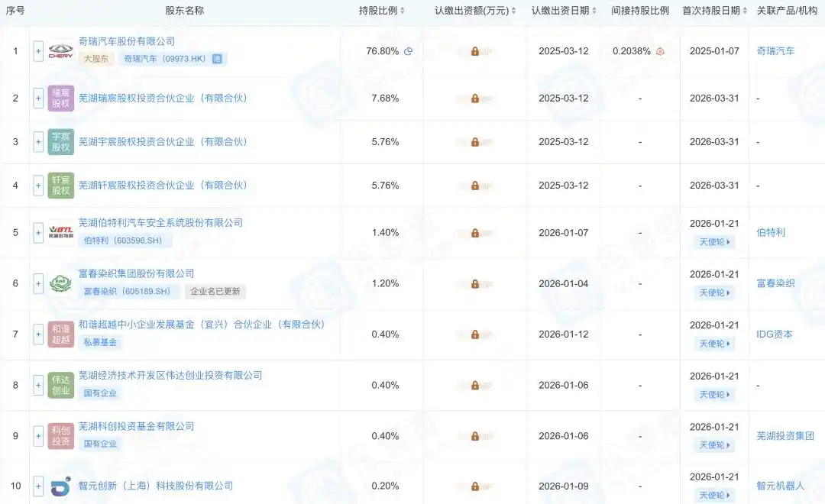Screen dimensions: 825x504
Task: Click the 私募基金 tag
Action: 100,342
